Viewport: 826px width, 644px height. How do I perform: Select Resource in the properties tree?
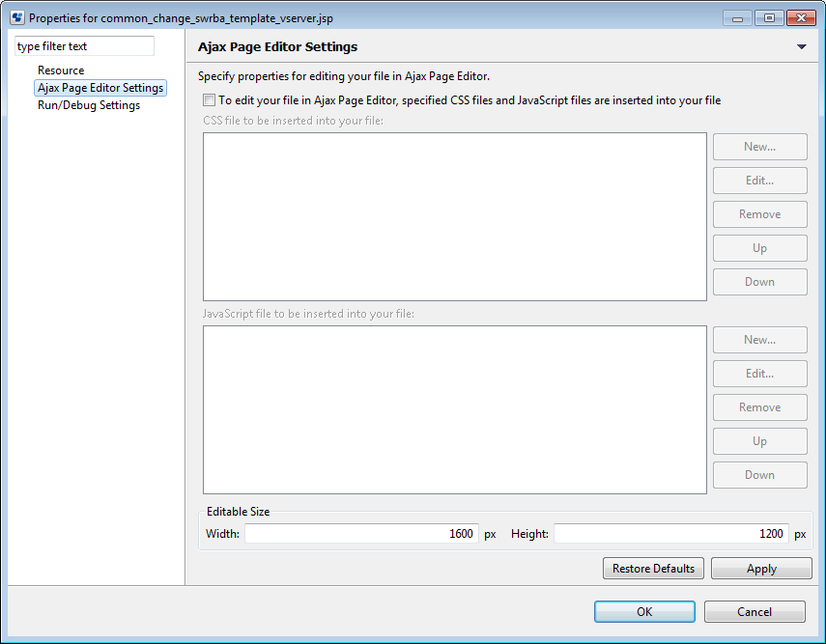[61, 70]
